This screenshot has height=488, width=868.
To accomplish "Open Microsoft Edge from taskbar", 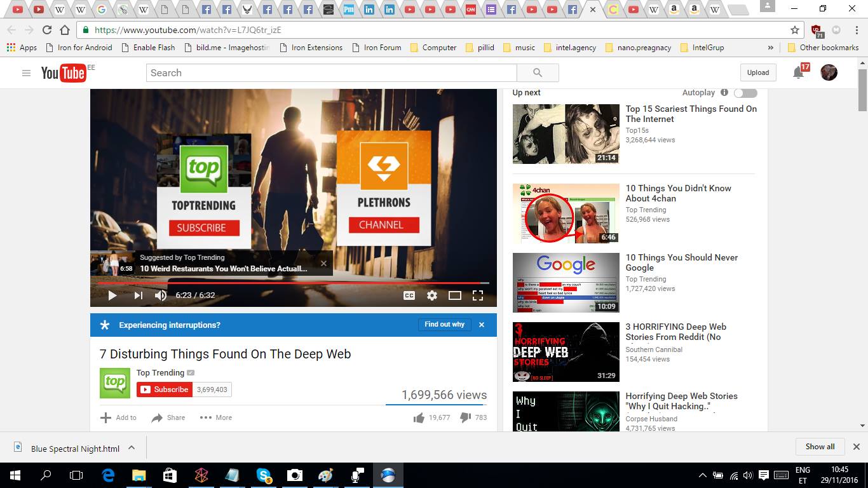I will 108,475.
